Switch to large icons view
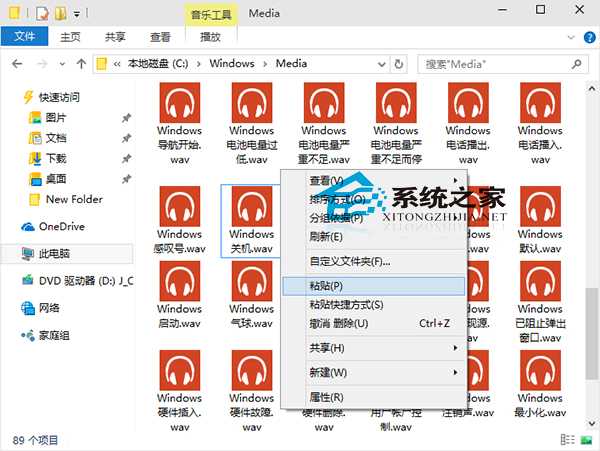Image resolution: width=600 pixels, height=451 pixels. (586, 440)
